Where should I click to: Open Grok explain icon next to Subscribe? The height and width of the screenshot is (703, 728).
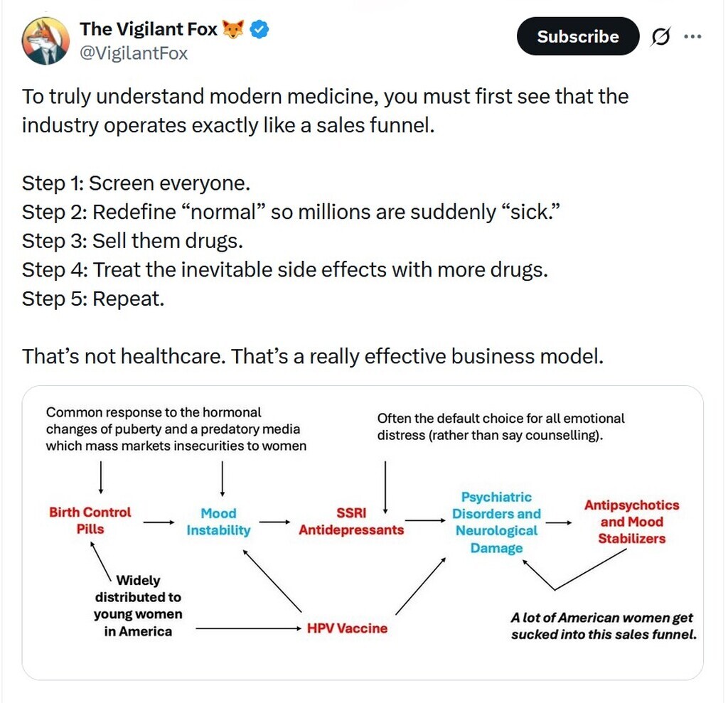click(660, 36)
